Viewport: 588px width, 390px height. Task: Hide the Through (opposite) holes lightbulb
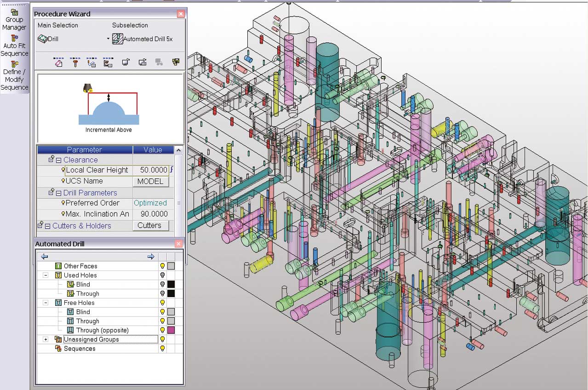pyautogui.click(x=162, y=330)
